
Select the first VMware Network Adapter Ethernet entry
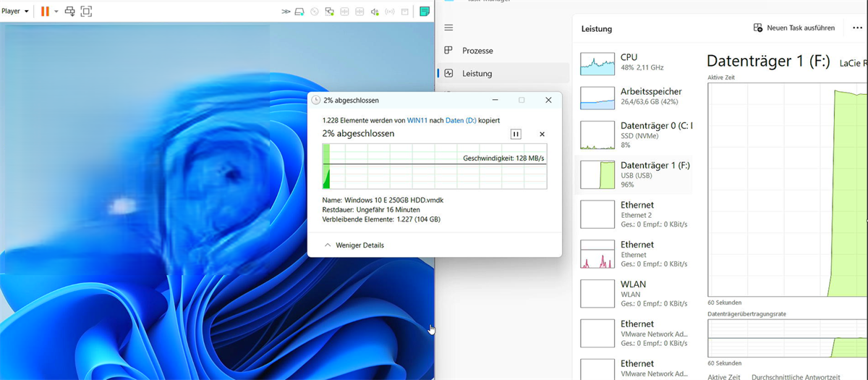tap(634, 333)
